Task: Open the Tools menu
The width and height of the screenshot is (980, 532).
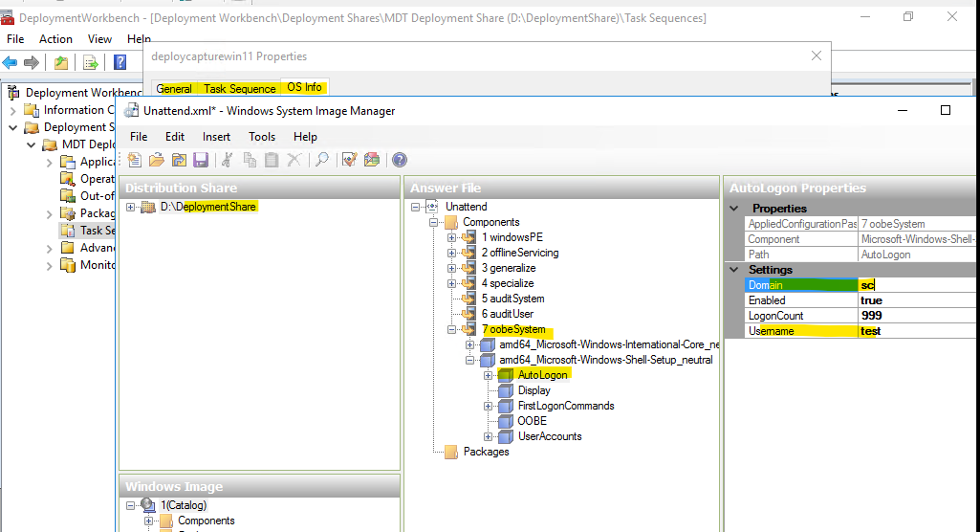Action: 262,137
